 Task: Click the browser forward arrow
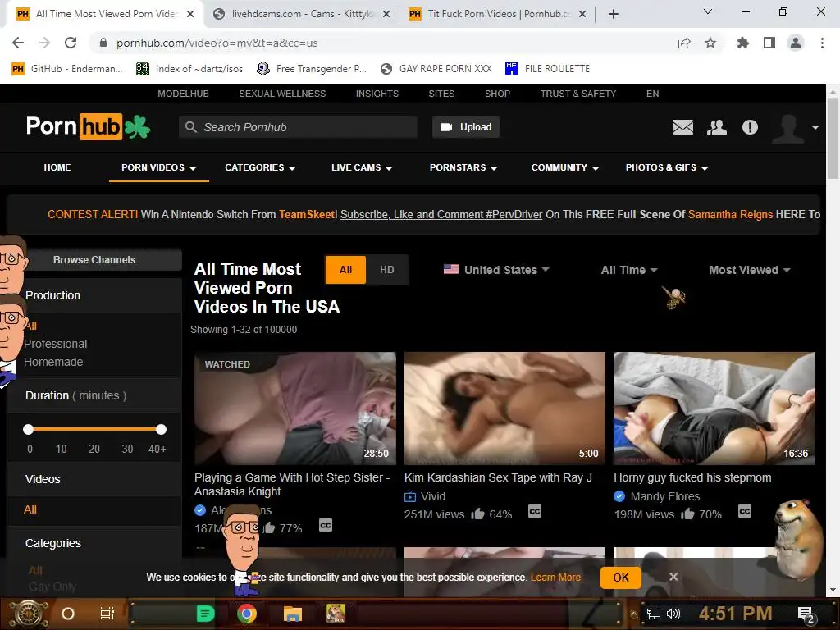(44, 43)
